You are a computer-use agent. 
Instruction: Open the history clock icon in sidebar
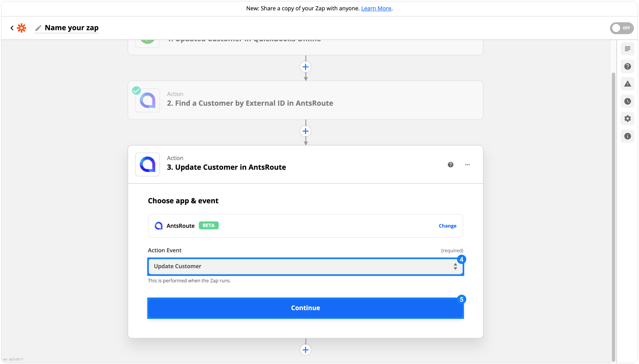point(627,101)
